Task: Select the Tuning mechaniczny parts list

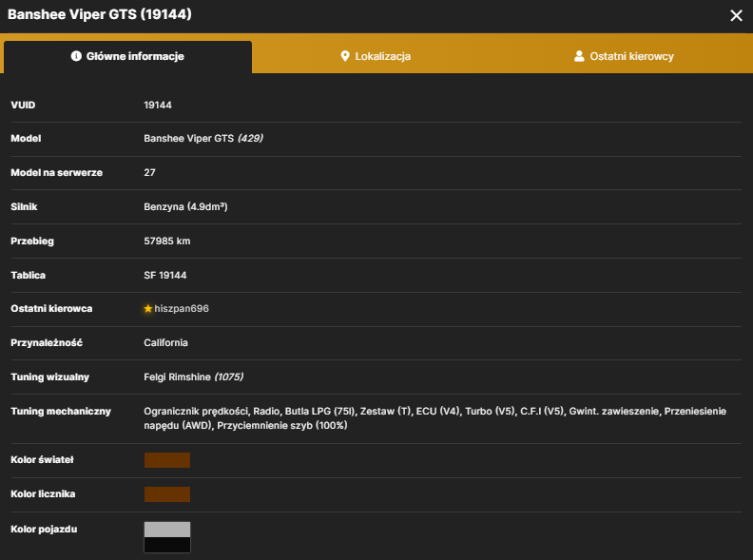Action: point(434,418)
